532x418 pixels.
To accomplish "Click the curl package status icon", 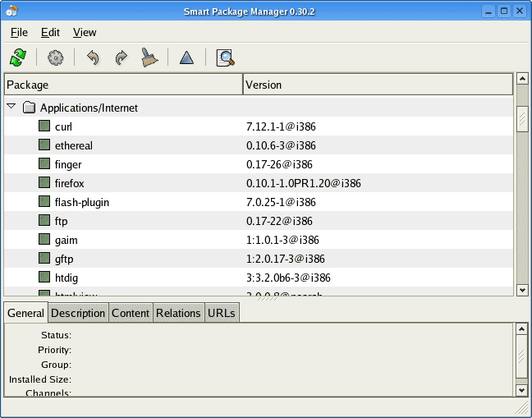I will click(44, 126).
